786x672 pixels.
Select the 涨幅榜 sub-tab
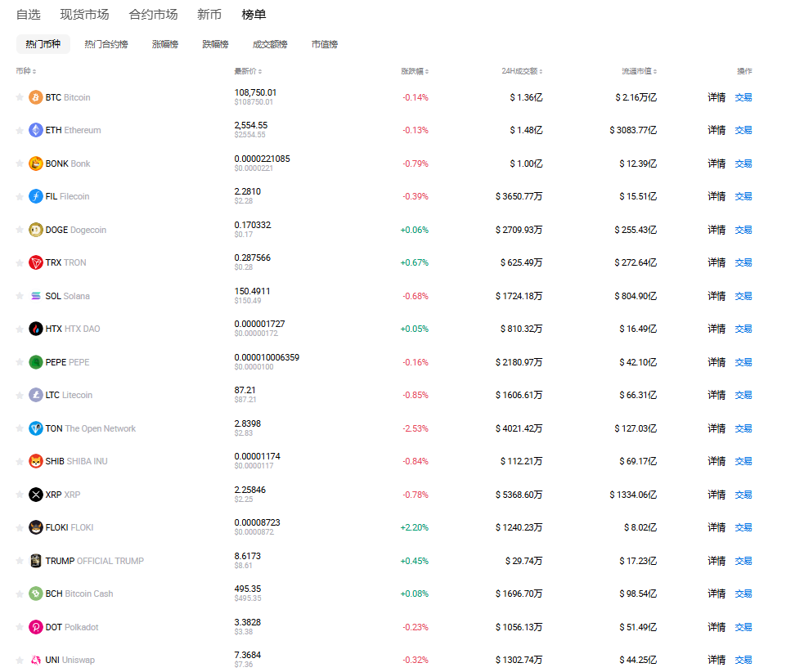(165, 44)
